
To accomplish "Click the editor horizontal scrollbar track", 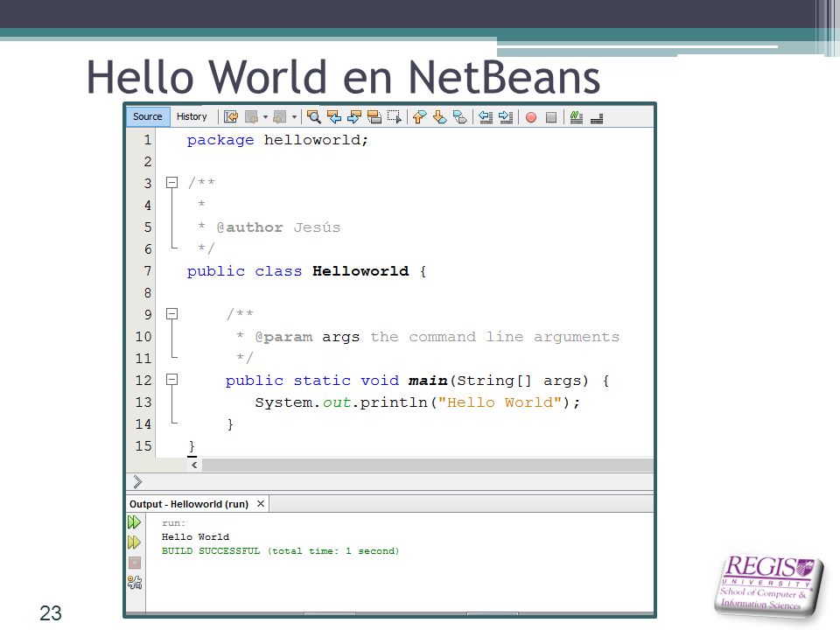I will tap(428, 465).
